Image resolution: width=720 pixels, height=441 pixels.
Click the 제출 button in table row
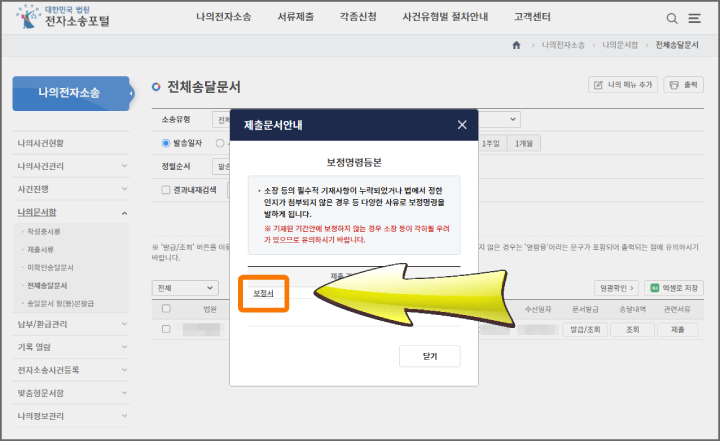[x=678, y=329]
